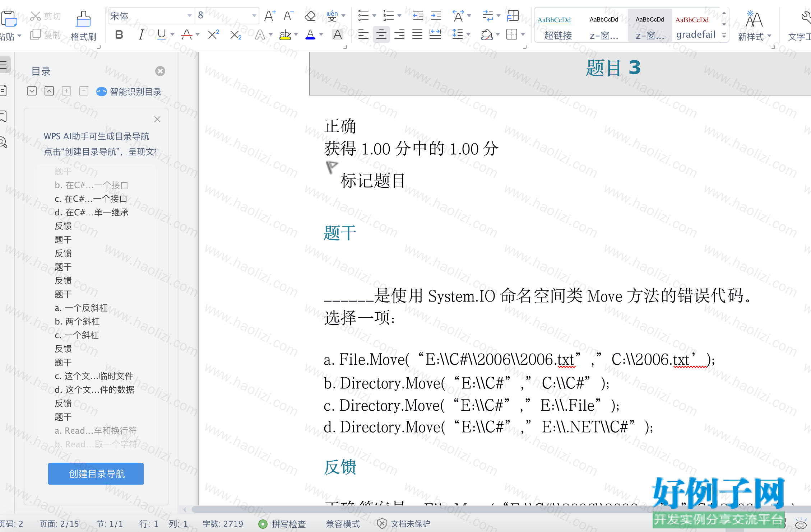
Task: Click the paragraph shading bucket icon
Action: (x=487, y=35)
